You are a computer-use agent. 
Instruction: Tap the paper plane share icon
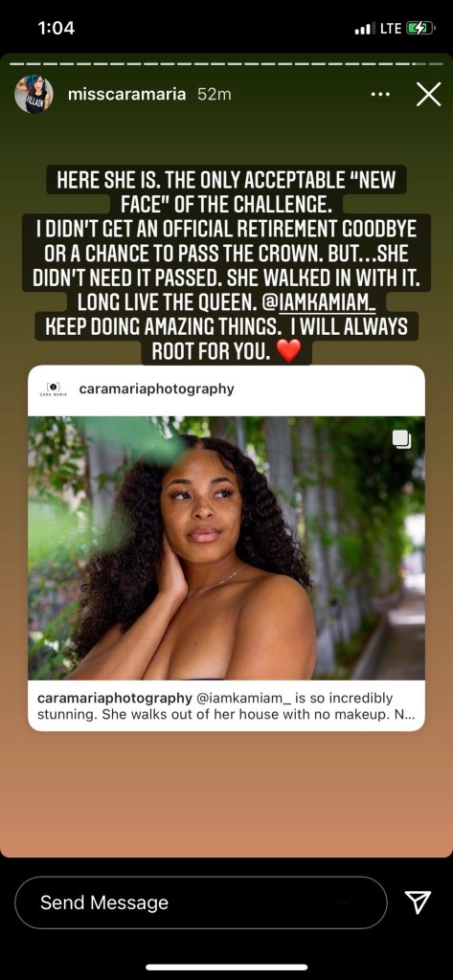pyautogui.click(x=418, y=902)
